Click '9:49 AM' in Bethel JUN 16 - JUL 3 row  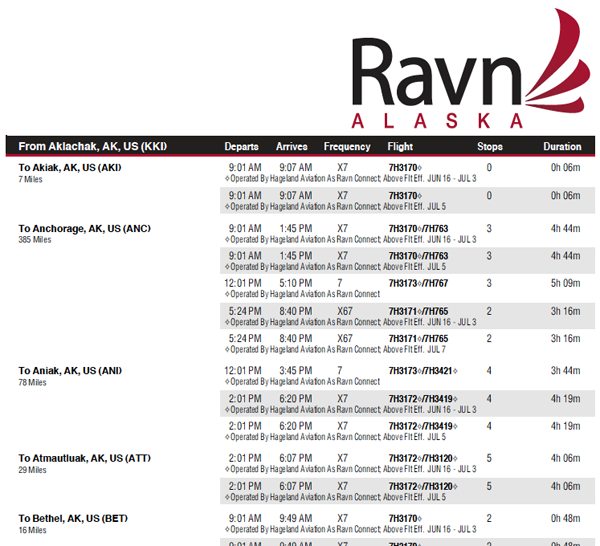(x=295, y=518)
